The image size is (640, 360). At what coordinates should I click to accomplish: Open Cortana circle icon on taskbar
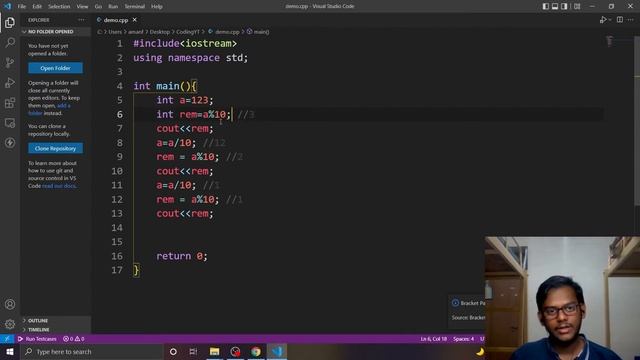[173, 351]
